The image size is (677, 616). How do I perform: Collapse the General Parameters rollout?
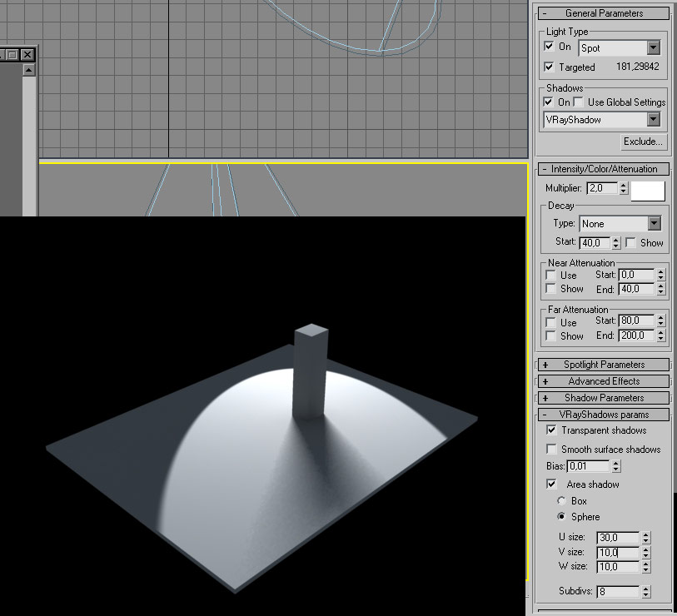(604, 13)
